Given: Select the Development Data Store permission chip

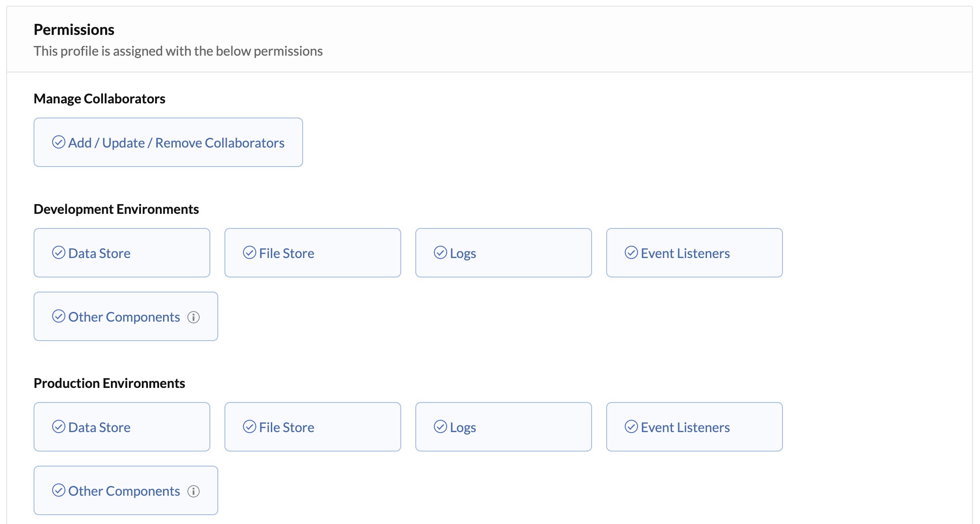Looking at the screenshot, I should pos(121,253).
